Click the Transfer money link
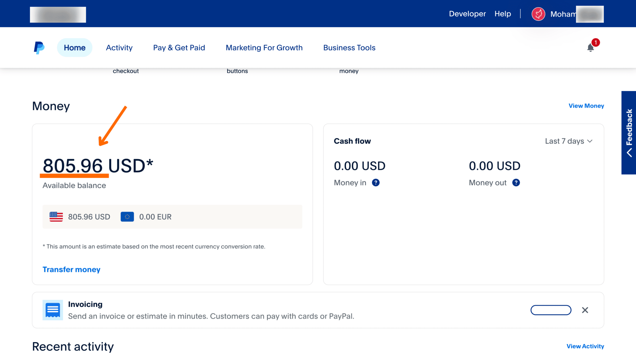The image size is (636, 364). tap(71, 269)
